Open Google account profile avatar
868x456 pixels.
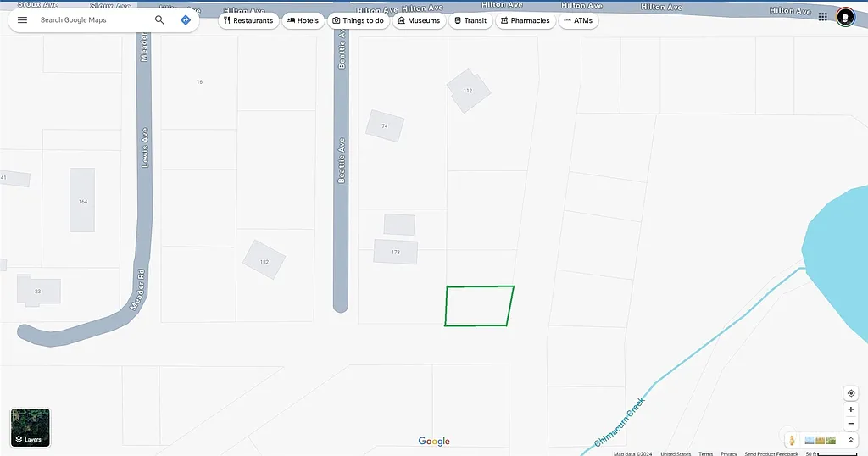845,17
